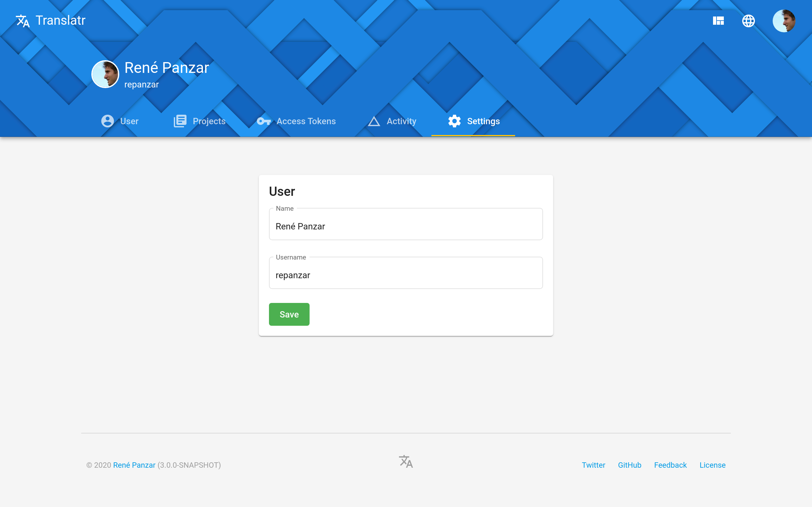Click the Save button

[x=289, y=314]
